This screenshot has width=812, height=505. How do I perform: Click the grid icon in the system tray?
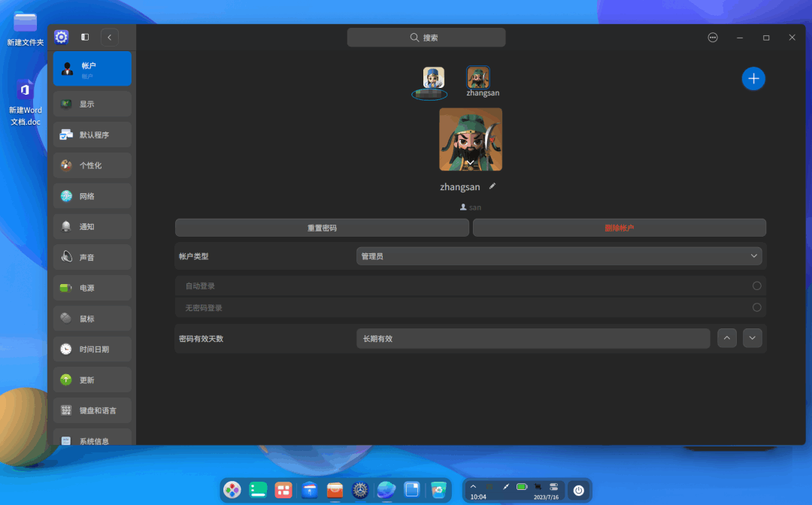(x=489, y=486)
